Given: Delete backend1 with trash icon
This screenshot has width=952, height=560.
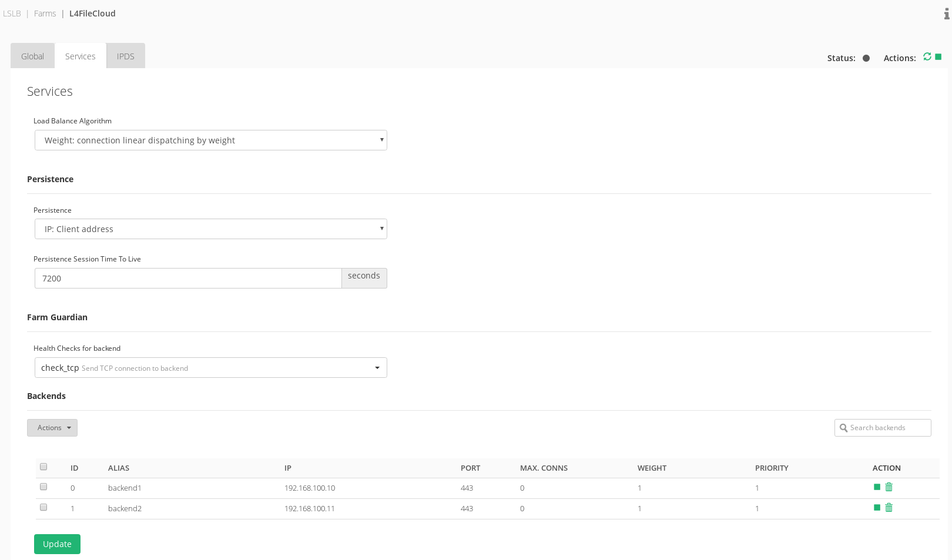Looking at the screenshot, I should pyautogui.click(x=889, y=487).
